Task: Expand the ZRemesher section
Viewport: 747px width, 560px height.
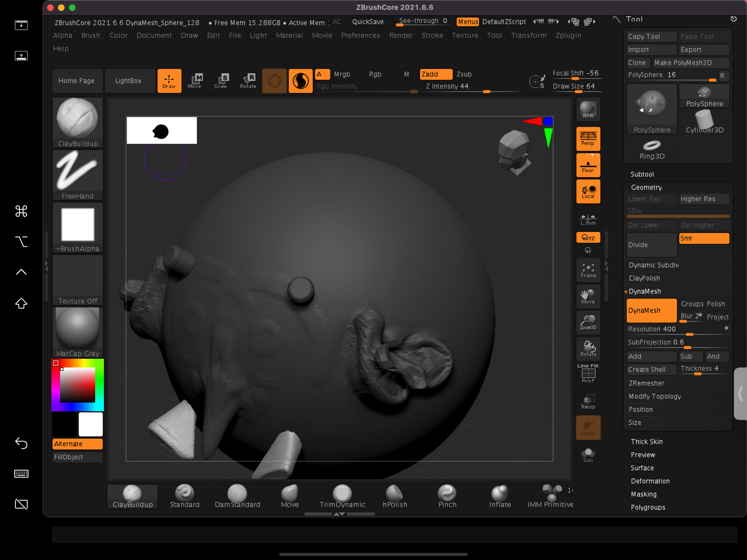Action: (x=646, y=383)
